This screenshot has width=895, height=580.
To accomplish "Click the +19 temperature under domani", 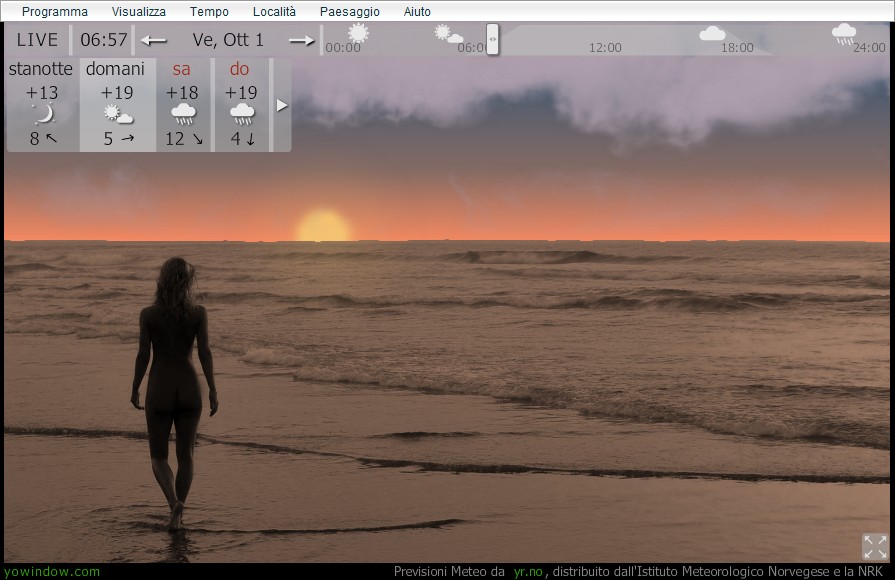I will click(117, 92).
